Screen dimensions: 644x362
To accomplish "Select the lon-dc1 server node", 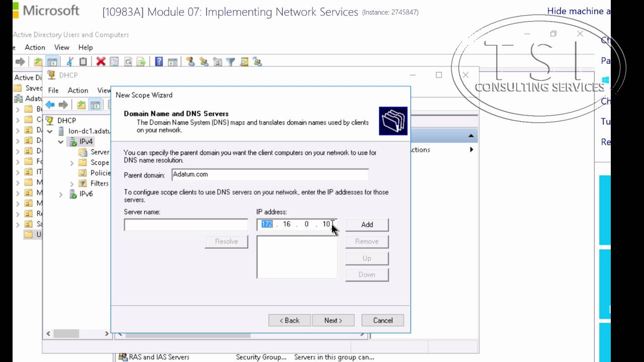I will (89, 131).
